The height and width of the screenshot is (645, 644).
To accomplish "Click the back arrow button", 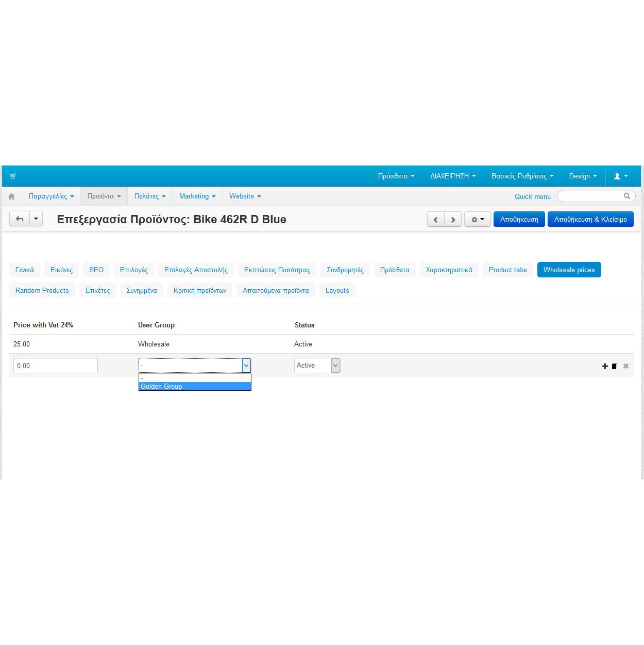I will click(x=20, y=219).
